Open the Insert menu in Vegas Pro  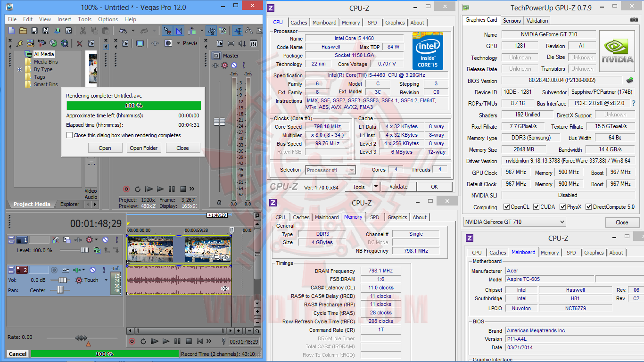point(65,19)
